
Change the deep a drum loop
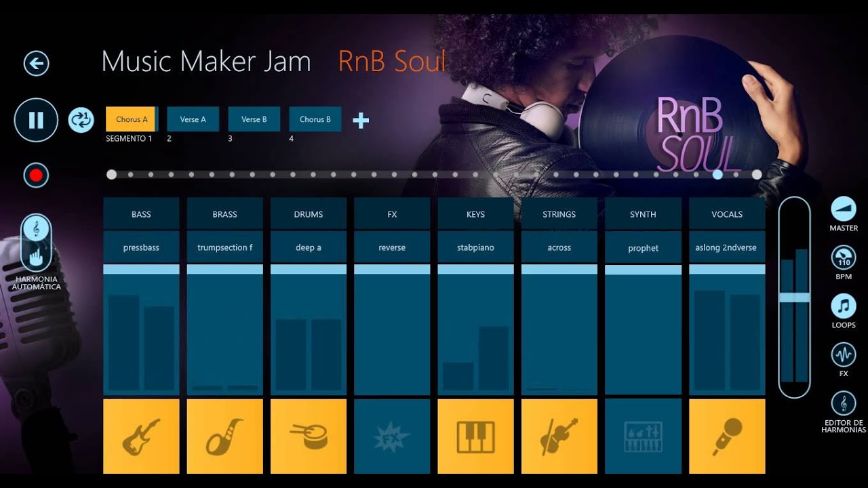[x=309, y=247]
